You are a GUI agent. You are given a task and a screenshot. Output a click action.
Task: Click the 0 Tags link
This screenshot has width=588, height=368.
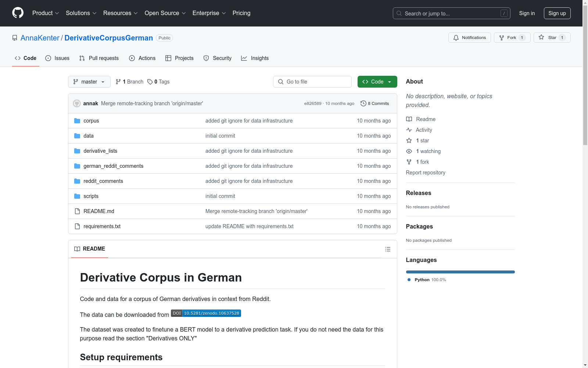coord(158,82)
